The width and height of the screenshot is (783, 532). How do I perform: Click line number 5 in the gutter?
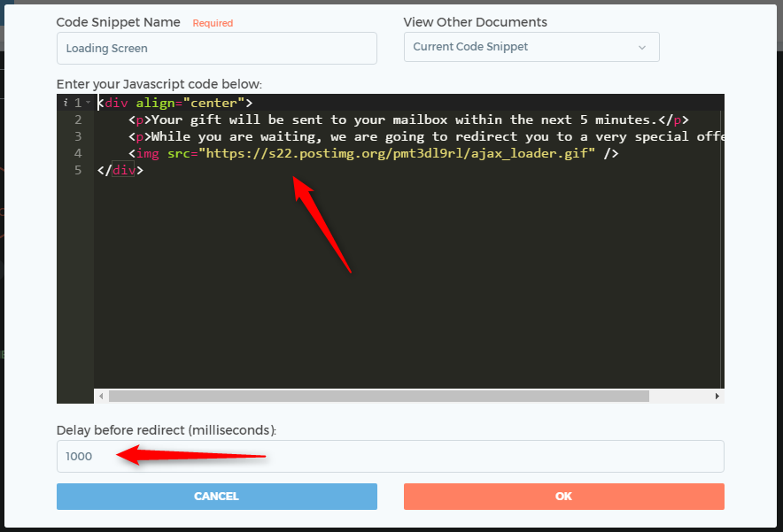78,170
